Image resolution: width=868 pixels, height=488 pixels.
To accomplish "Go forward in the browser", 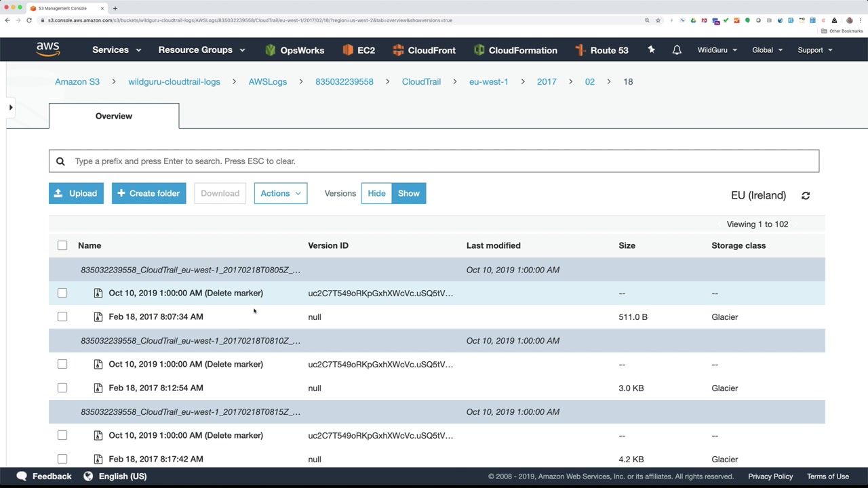I will (18, 20).
